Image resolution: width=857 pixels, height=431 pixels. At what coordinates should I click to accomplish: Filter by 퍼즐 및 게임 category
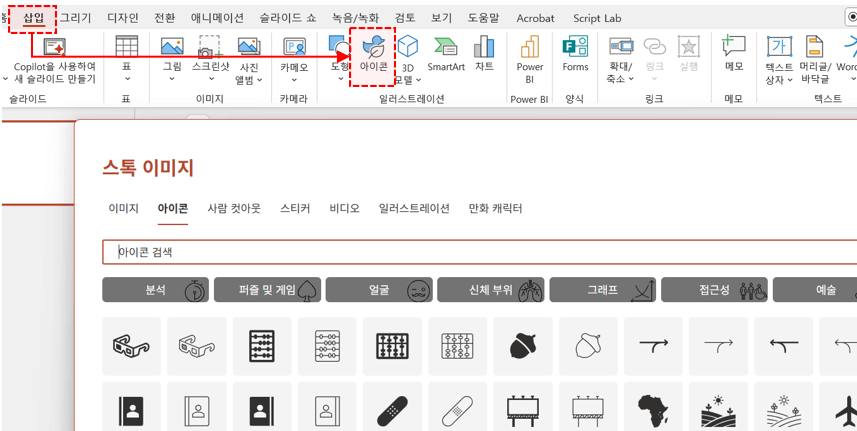[267, 290]
